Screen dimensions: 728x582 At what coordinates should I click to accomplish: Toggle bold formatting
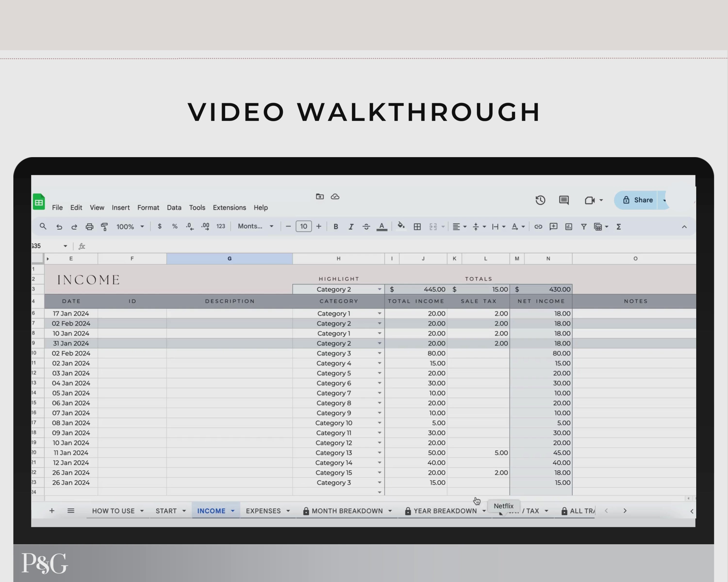pyautogui.click(x=336, y=227)
